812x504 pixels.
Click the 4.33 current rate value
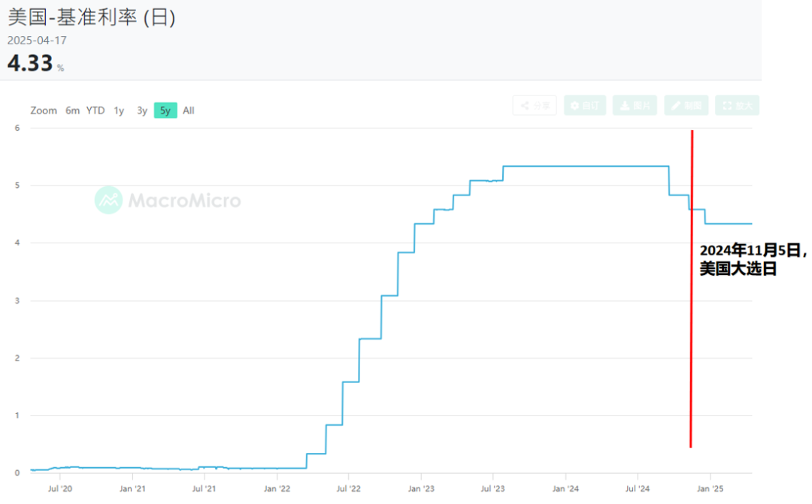[x=30, y=64]
